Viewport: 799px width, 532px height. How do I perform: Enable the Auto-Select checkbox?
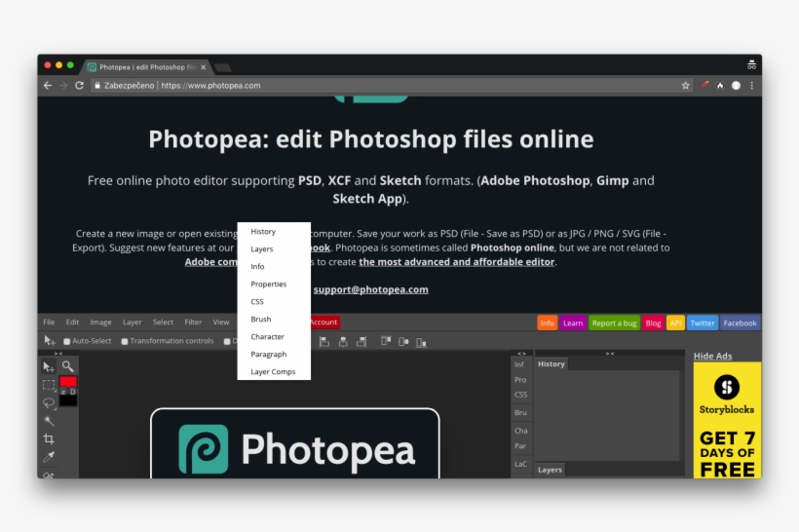67,341
